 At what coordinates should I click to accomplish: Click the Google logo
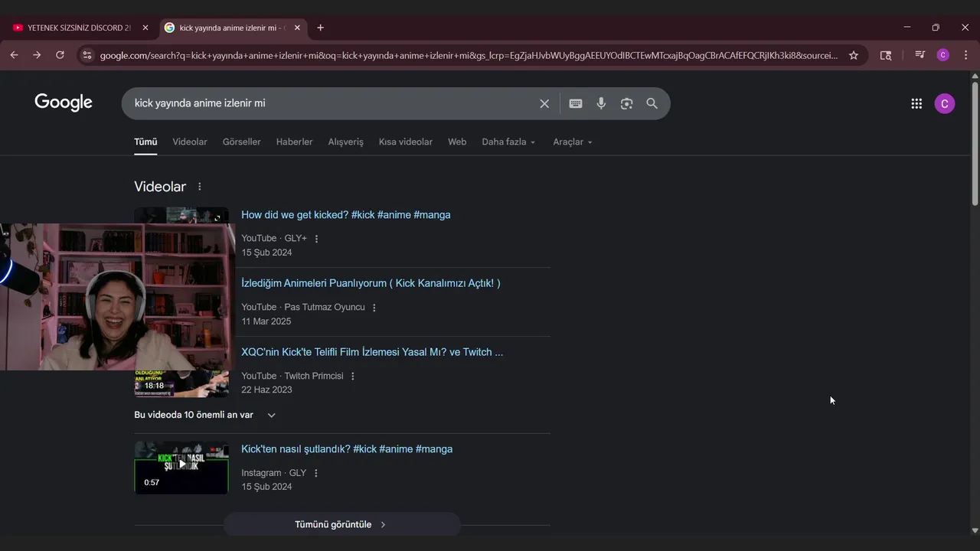point(64,103)
